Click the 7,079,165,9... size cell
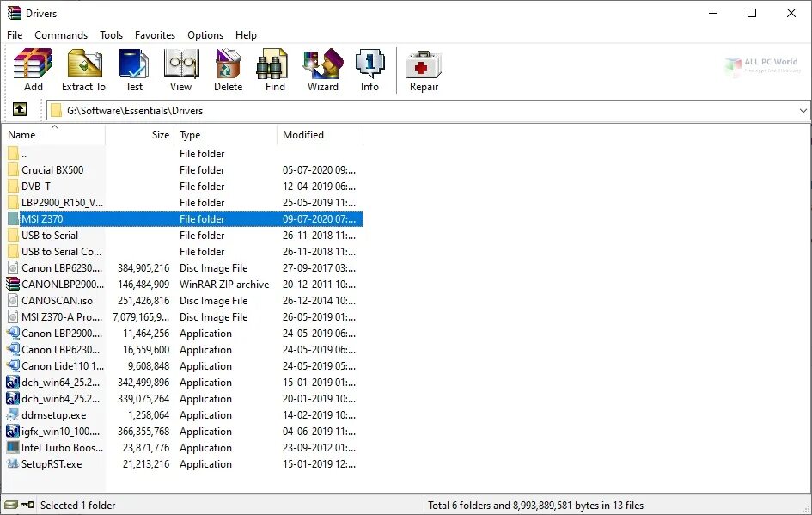The height and width of the screenshot is (515, 812). [141, 316]
